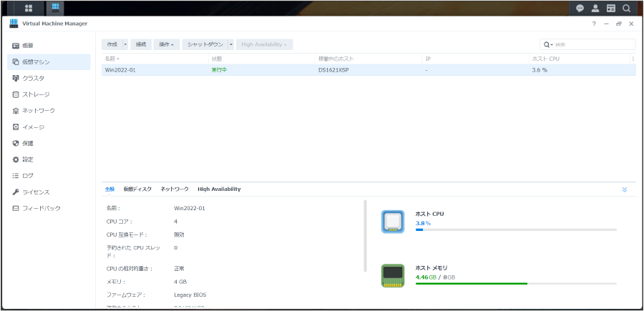
Task: Click the 3.6 % host CPU cell
Action: (x=540, y=70)
